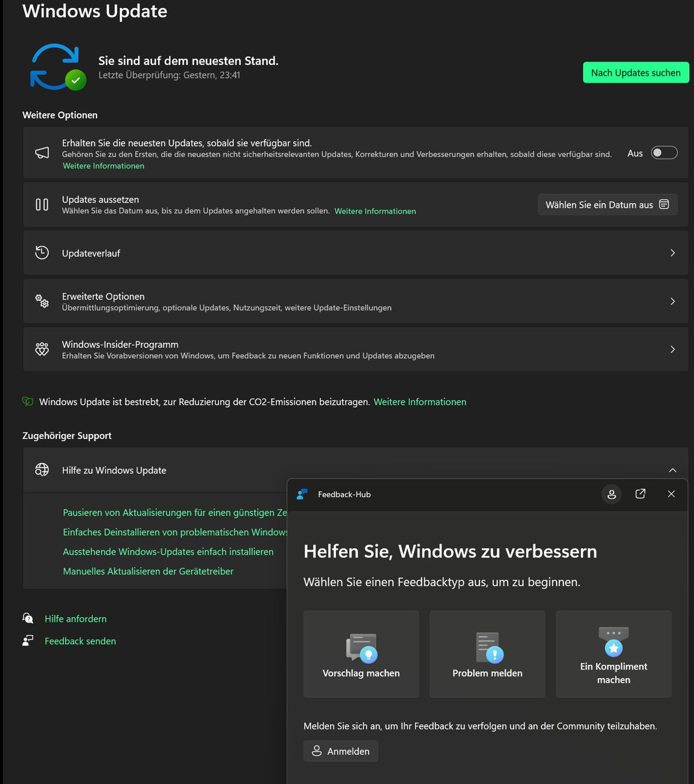The width and height of the screenshot is (694, 784).
Task: Choose the Problem melden tile
Action: coord(488,654)
